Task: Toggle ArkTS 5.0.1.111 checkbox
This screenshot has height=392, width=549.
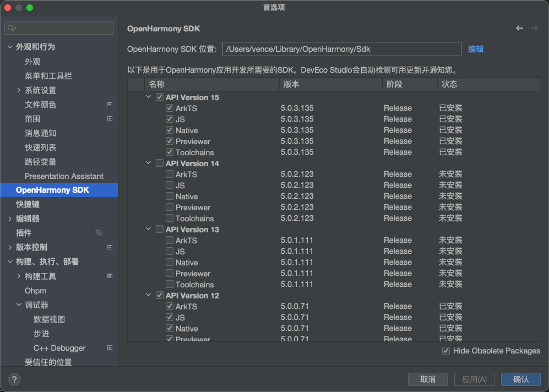Action: click(x=170, y=241)
